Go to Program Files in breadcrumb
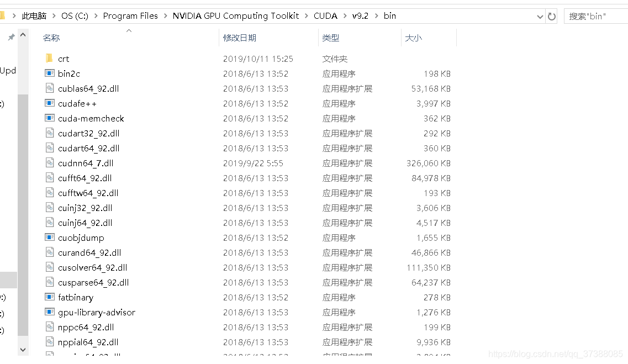628x364 pixels. click(x=130, y=16)
